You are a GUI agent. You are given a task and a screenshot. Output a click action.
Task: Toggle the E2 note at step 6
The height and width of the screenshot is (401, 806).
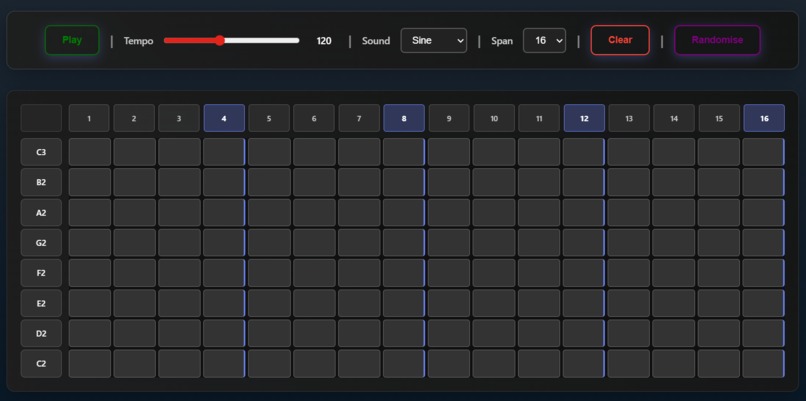(314, 303)
